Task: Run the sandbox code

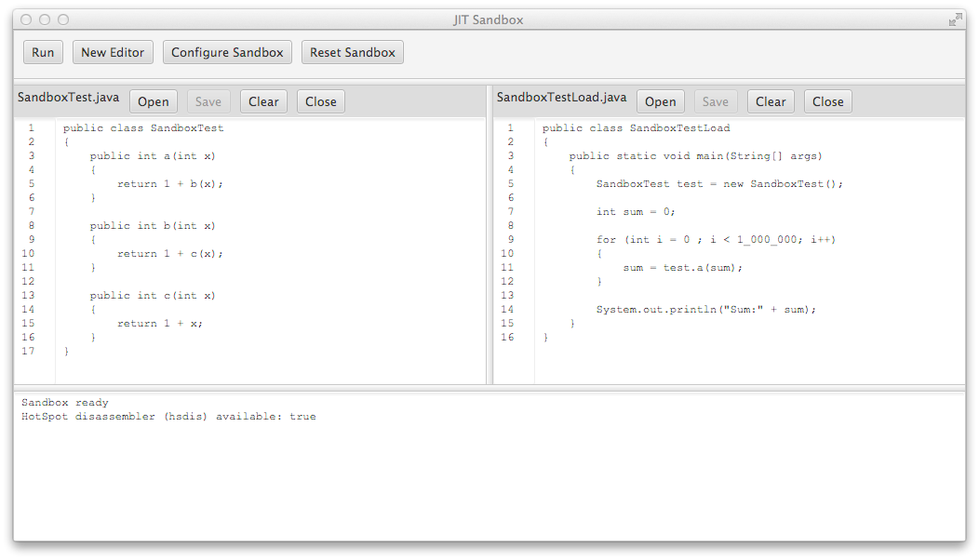Action: pyautogui.click(x=42, y=52)
